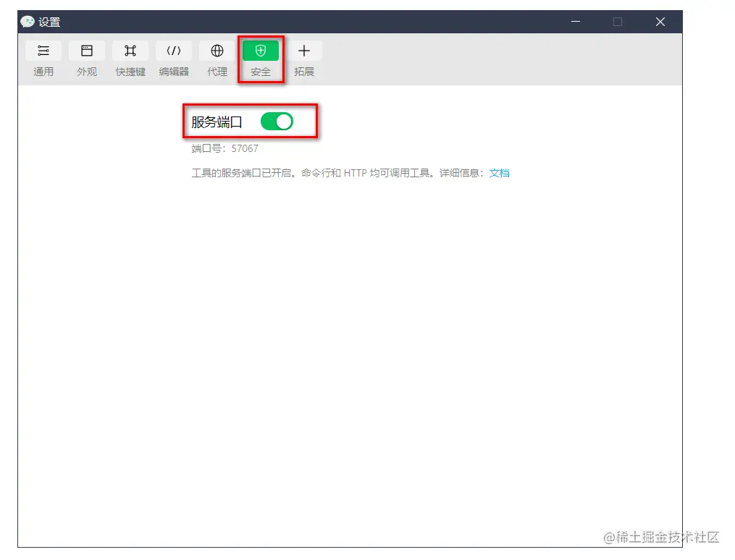Click the WeChat devtools logo in title bar
The image size is (735, 560).
[x=28, y=22]
